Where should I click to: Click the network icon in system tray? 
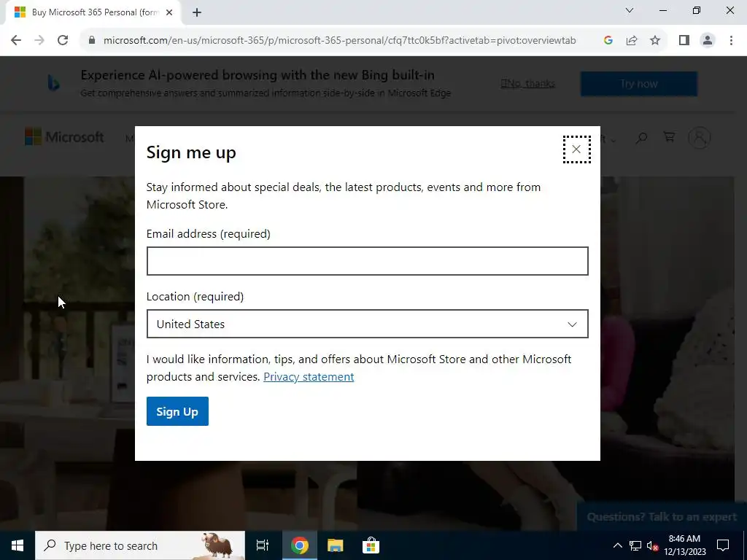635,545
